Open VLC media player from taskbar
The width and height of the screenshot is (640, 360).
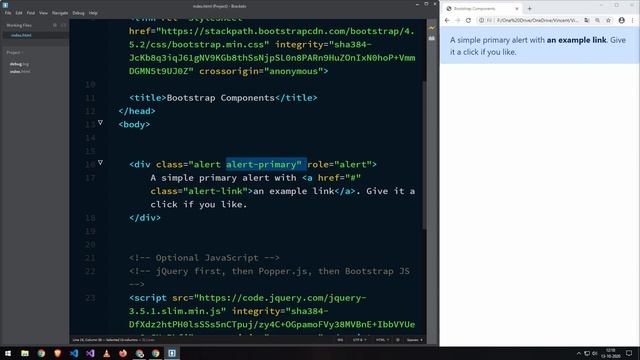coord(107,353)
